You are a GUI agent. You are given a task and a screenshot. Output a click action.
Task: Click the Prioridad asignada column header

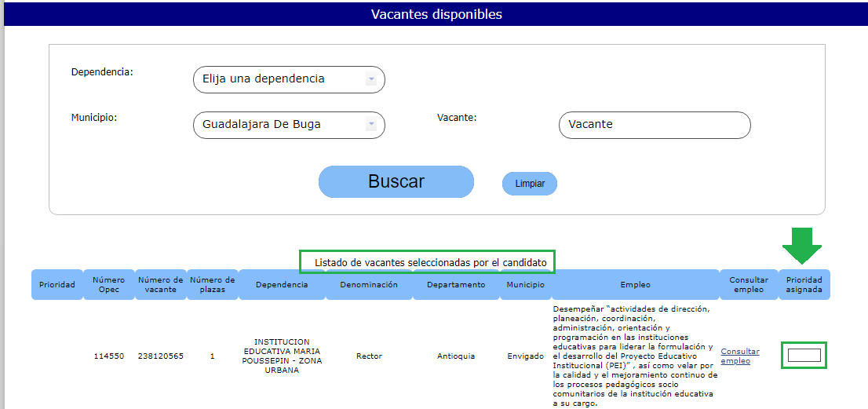coord(804,284)
